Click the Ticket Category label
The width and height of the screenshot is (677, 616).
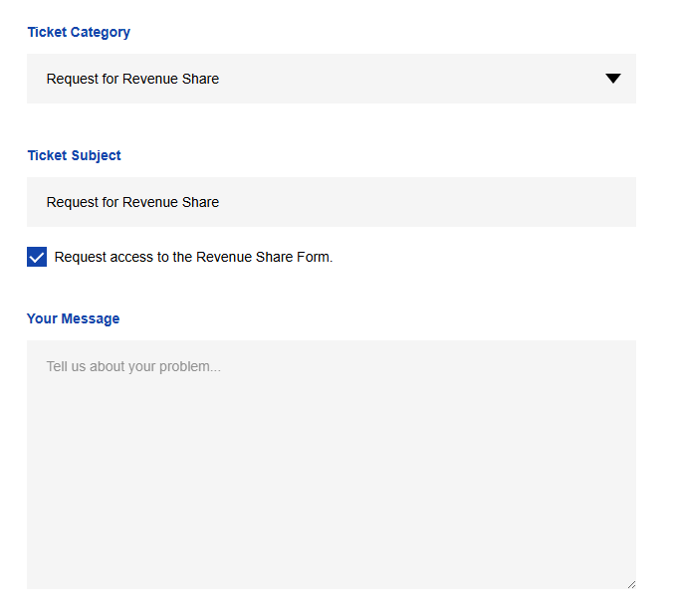click(79, 32)
